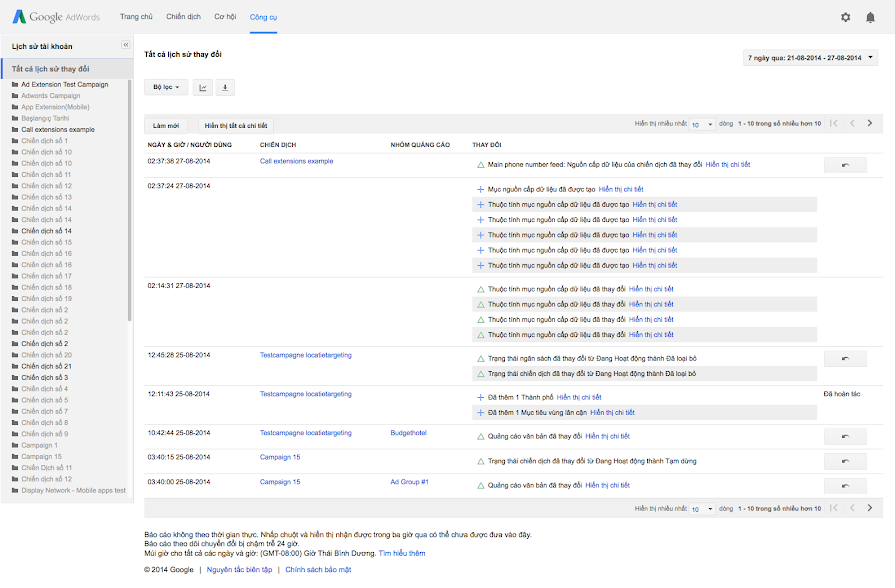Click undo for Call extensions example change
The width and height of the screenshot is (895, 588).
pyautogui.click(x=845, y=164)
